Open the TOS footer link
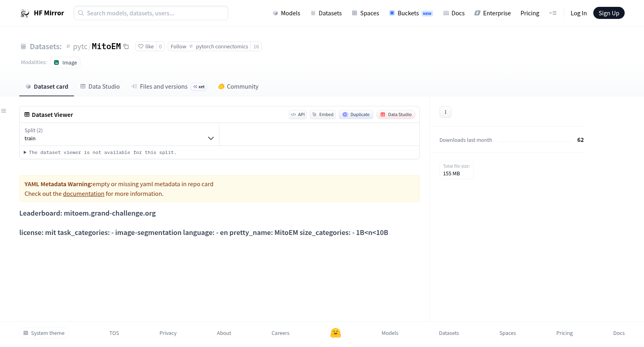 pos(114,333)
